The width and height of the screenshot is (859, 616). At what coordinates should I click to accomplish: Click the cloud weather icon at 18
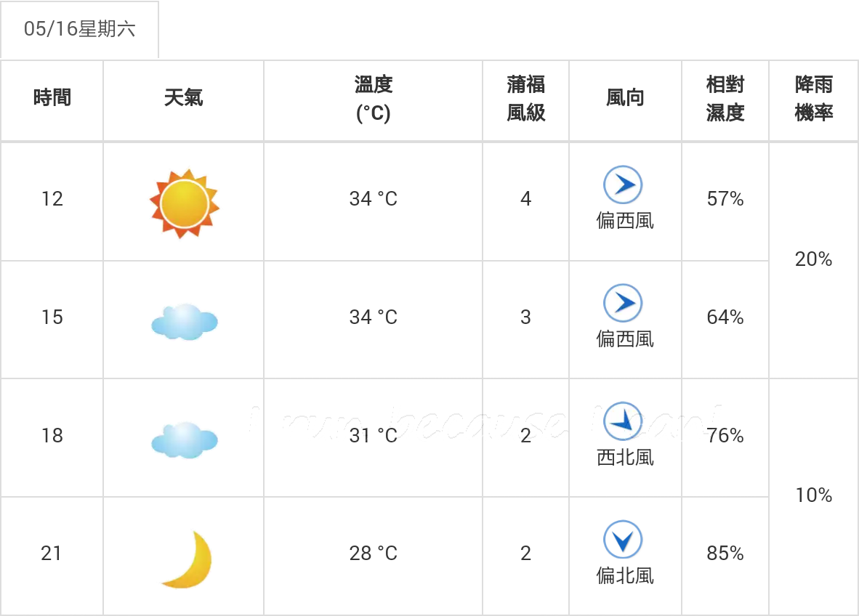coord(184,439)
